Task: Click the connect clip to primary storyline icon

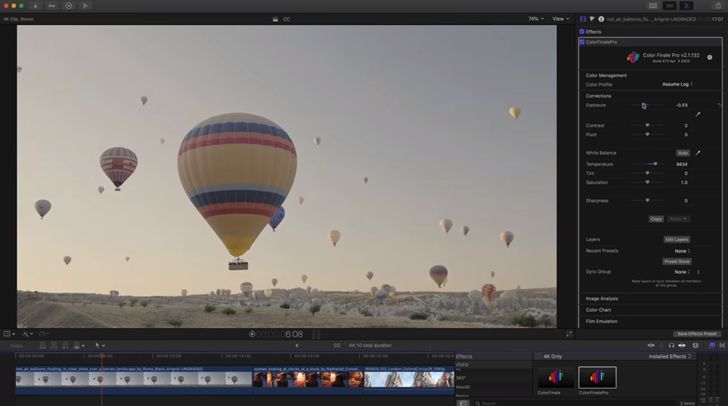Action: (43, 346)
